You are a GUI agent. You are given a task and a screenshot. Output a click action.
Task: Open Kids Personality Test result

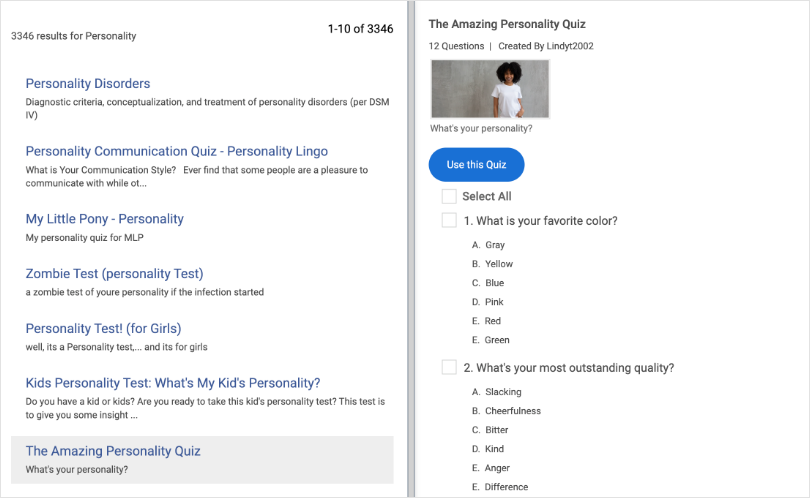pos(172,383)
